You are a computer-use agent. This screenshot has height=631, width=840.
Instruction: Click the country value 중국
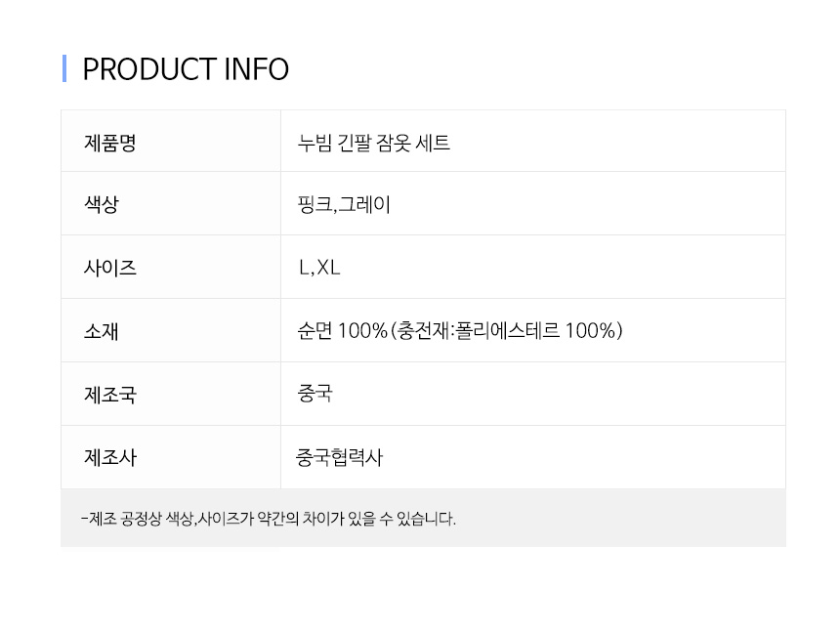315,394
